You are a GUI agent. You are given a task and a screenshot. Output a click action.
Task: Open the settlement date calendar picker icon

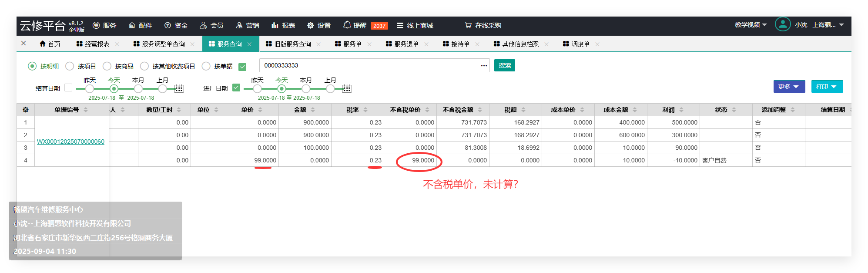[x=179, y=89]
